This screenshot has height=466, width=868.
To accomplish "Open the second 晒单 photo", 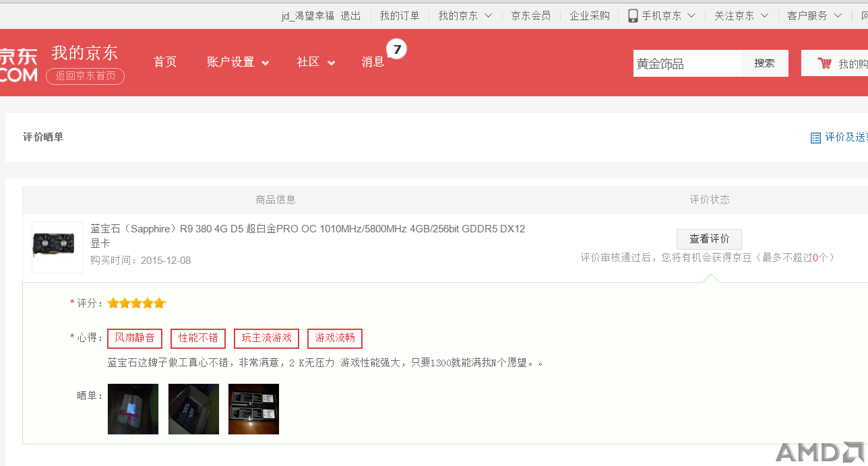I will pyautogui.click(x=193, y=409).
